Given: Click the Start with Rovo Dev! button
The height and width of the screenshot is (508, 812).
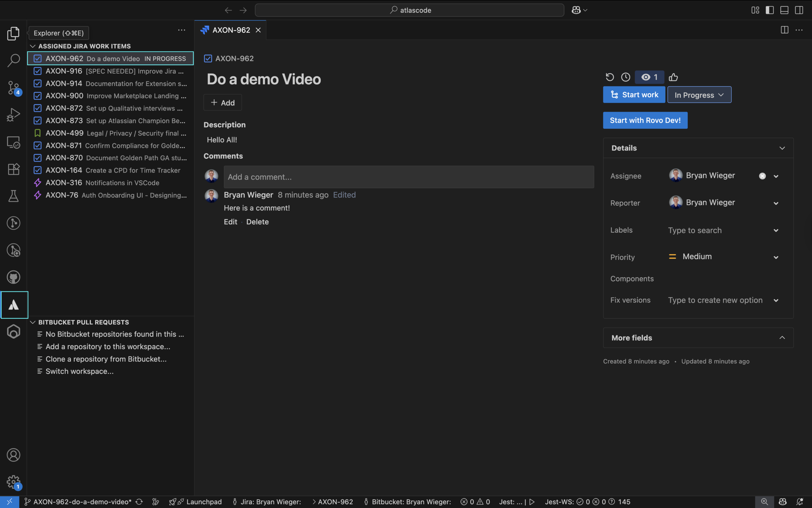Looking at the screenshot, I should (645, 120).
